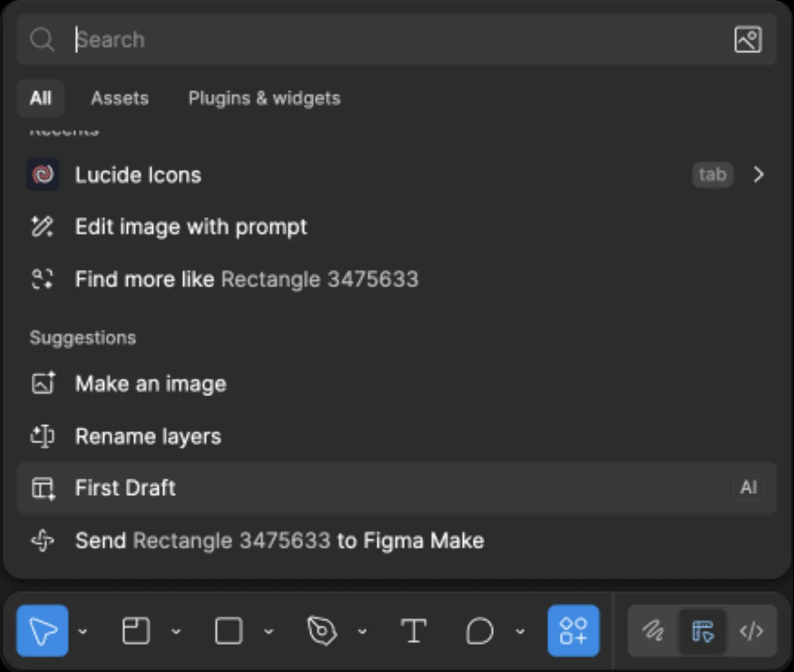Expand the Lucide Icons chevron arrow
This screenshot has width=794, height=672.
click(758, 175)
